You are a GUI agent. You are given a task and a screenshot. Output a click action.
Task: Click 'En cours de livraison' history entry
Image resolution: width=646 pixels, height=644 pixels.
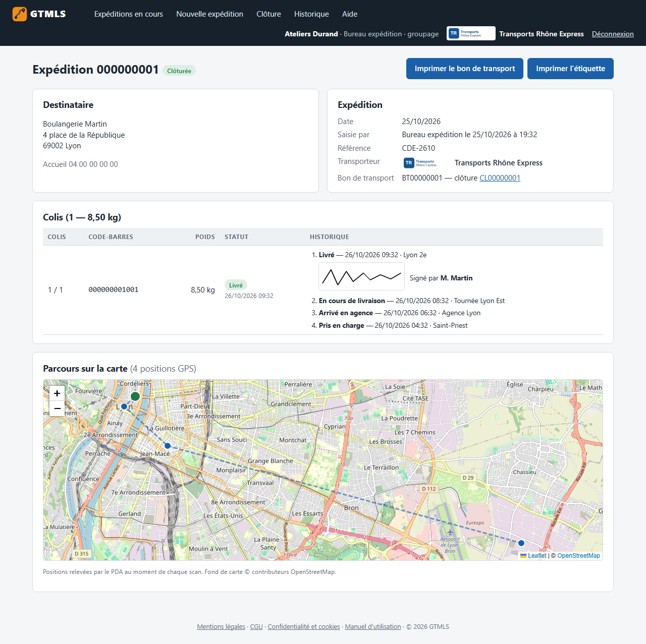[x=411, y=301]
